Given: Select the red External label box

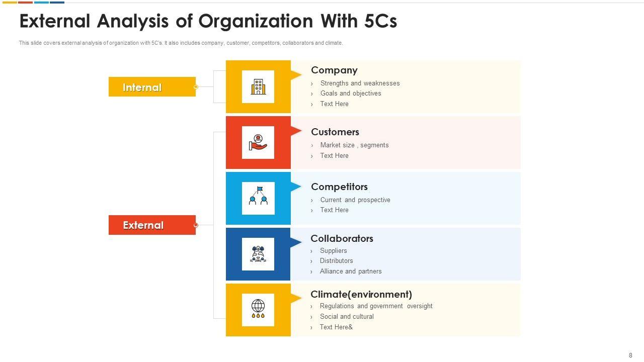Looking at the screenshot, I should [x=151, y=225].
